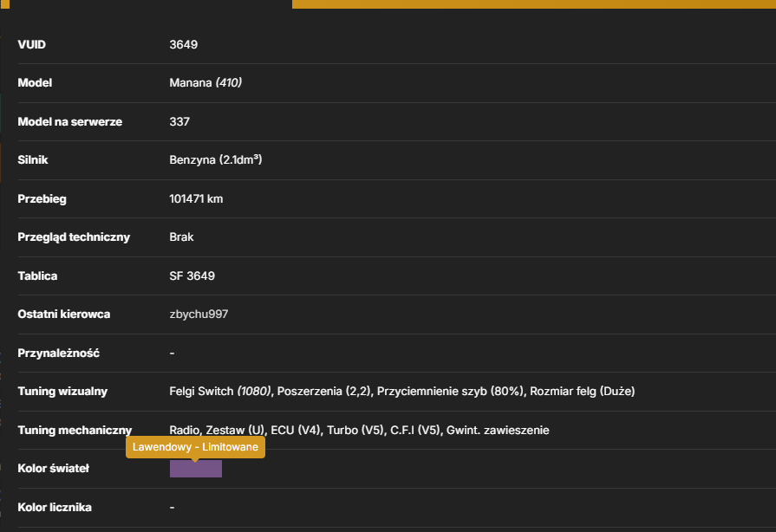The height and width of the screenshot is (532, 776).
Task: Select the VUID value 3649
Action: tap(183, 44)
